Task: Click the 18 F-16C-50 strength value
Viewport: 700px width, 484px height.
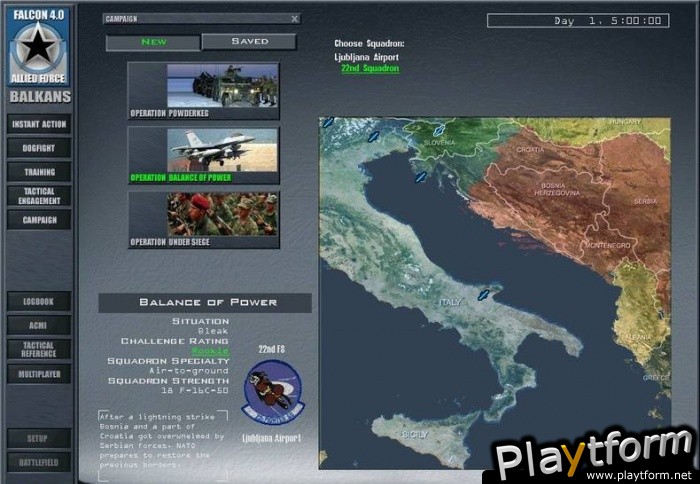Action: point(195,390)
